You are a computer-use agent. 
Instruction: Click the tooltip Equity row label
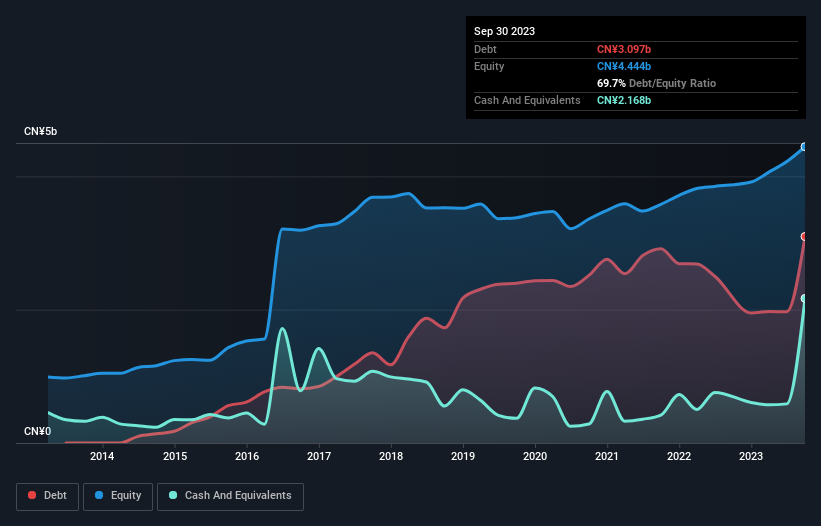tap(489, 66)
